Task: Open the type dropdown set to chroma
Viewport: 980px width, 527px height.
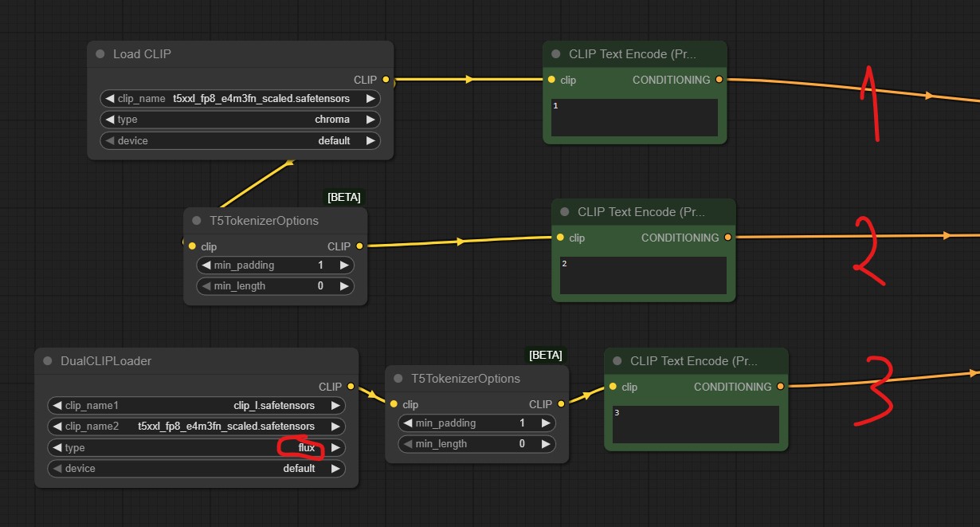Action: click(x=240, y=120)
